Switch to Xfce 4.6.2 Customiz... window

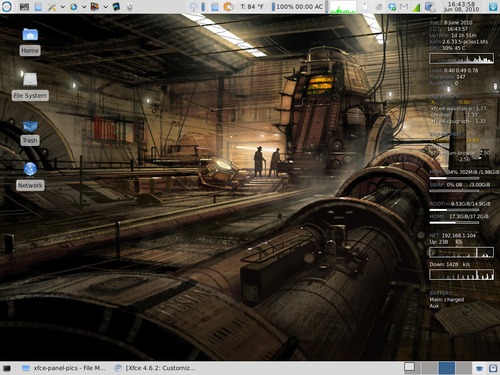coord(155,368)
